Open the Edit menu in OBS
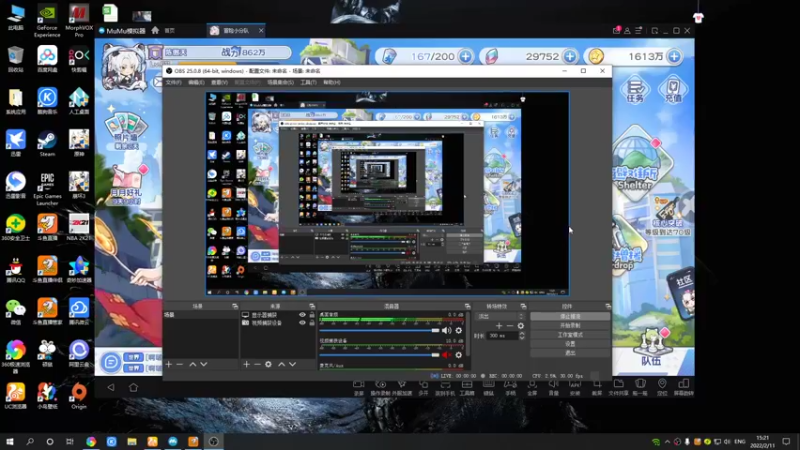The height and width of the screenshot is (450, 800). [196, 82]
